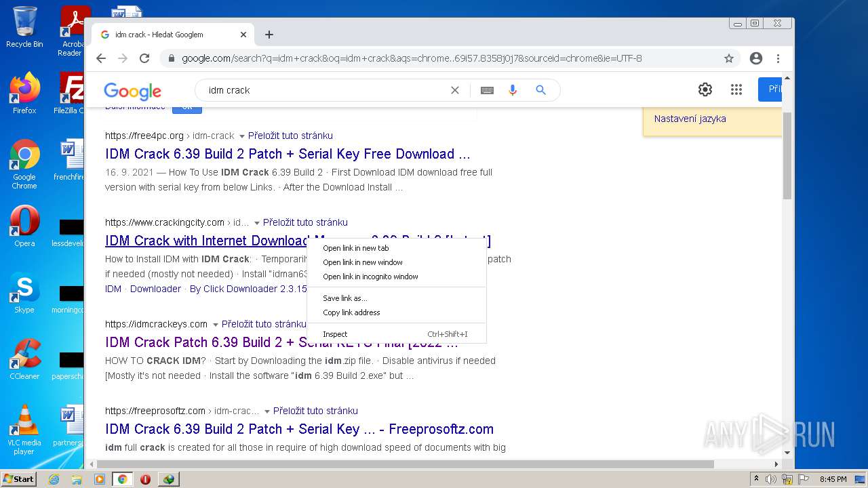Open 'Nastavení jazyka' language settings link
This screenshot has width=868, height=488.
click(x=690, y=119)
